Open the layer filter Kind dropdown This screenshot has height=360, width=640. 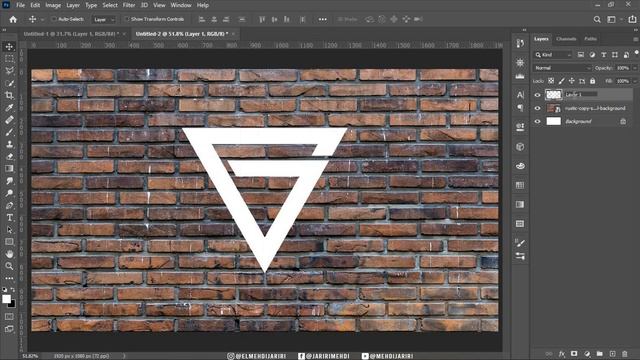(x=553, y=55)
